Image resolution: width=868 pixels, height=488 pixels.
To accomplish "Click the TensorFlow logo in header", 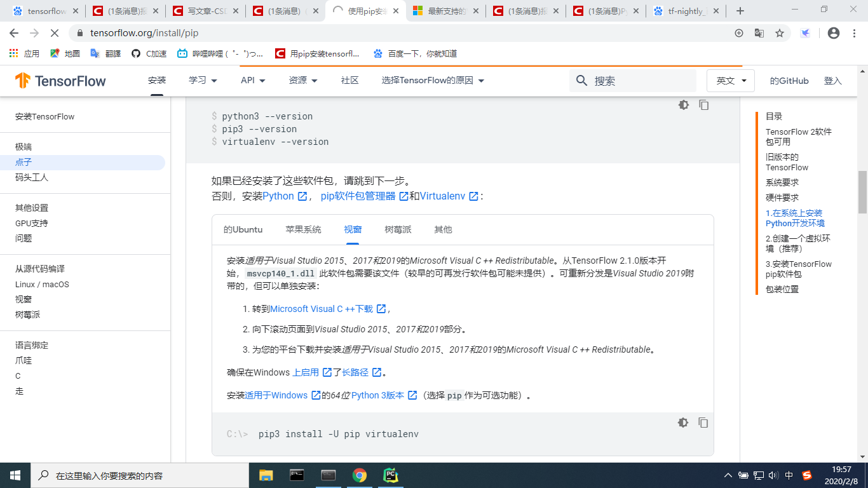I will (x=61, y=81).
